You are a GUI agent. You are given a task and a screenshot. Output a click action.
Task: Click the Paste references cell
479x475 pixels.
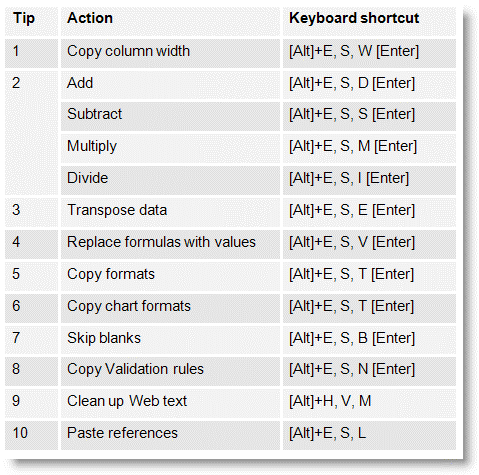tap(170, 435)
